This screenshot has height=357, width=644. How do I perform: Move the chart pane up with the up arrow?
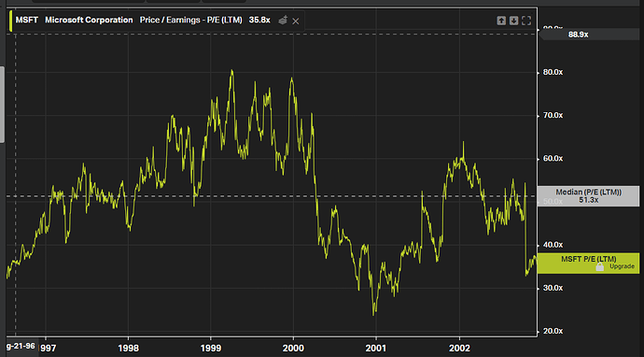501,21
